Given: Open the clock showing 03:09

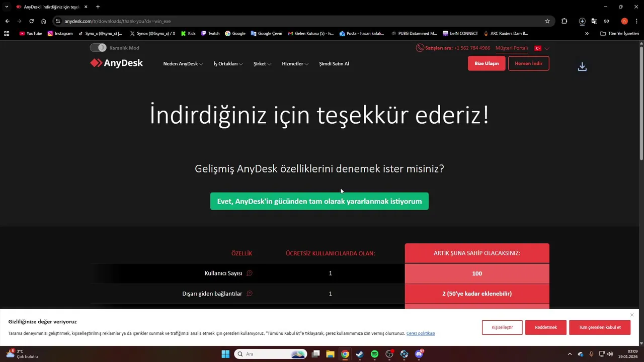Looking at the screenshot, I should (629, 354).
